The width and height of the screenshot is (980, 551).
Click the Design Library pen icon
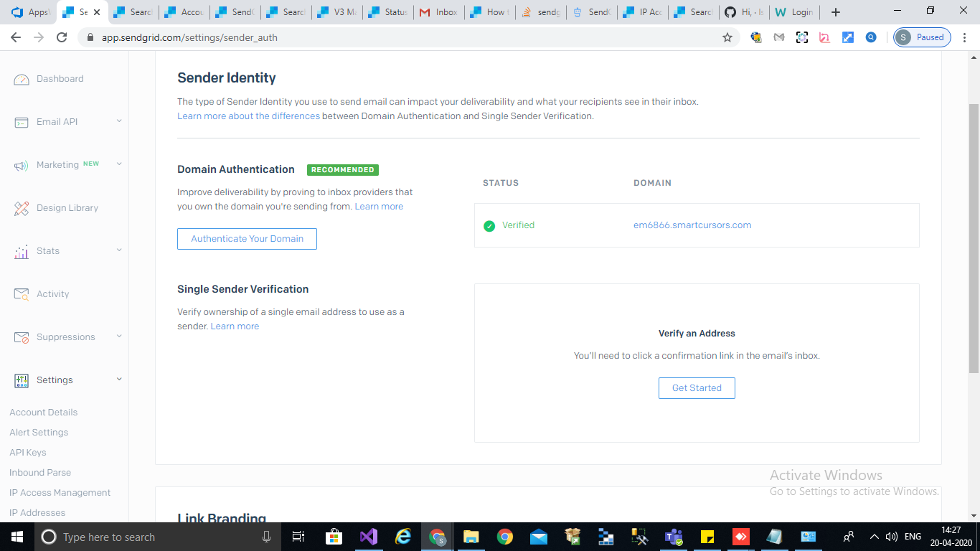(x=21, y=207)
